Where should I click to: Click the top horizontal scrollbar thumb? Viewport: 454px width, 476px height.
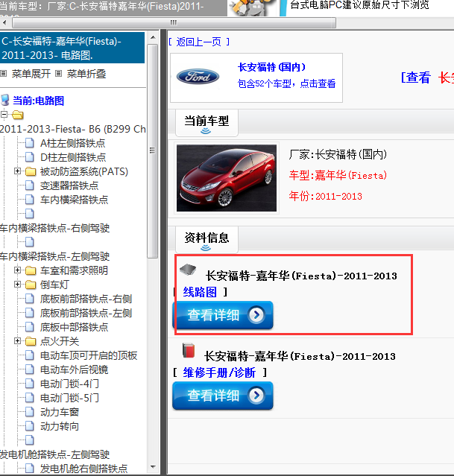pos(174,23)
